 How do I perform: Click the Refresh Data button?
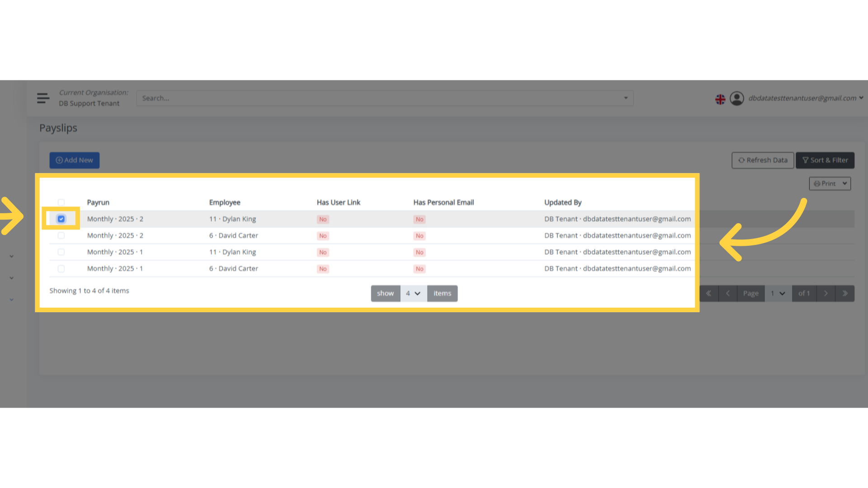coord(763,160)
